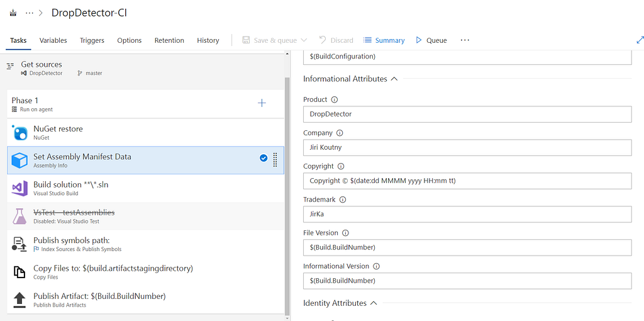The height and width of the screenshot is (321, 644).
Task: Switch to the Tasks tab
Action: click(18, 40)
